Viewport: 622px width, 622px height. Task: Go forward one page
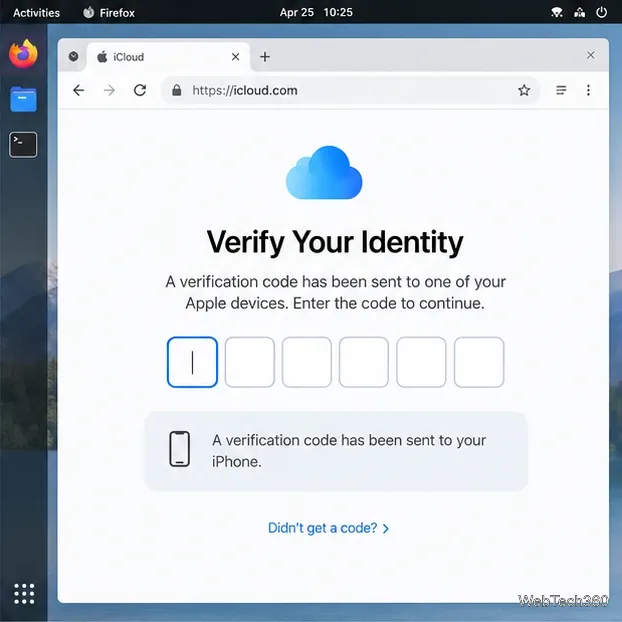109,90
